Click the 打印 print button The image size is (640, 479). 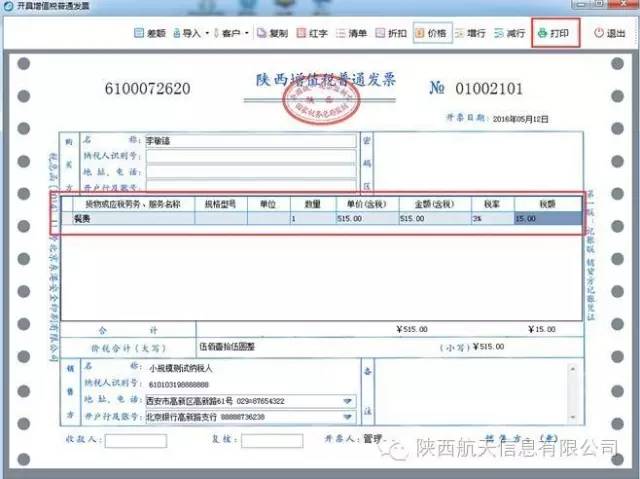(x=555, y=33)
